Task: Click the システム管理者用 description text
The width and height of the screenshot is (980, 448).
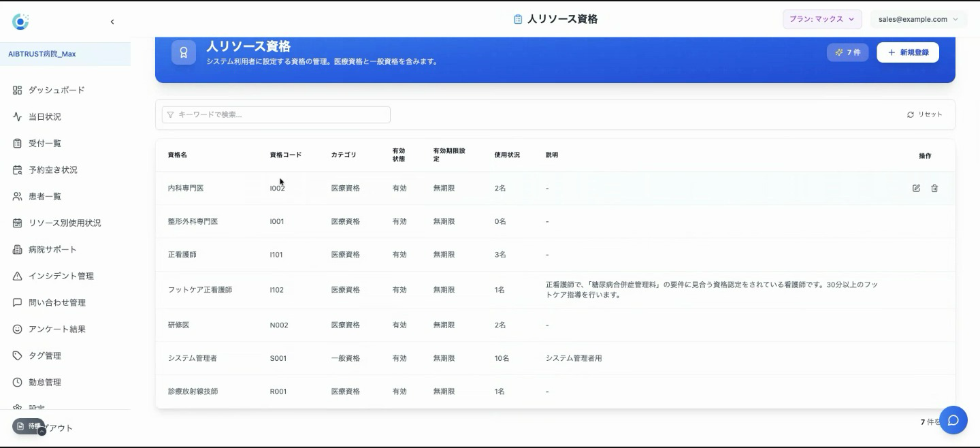Action: [574, 358]
